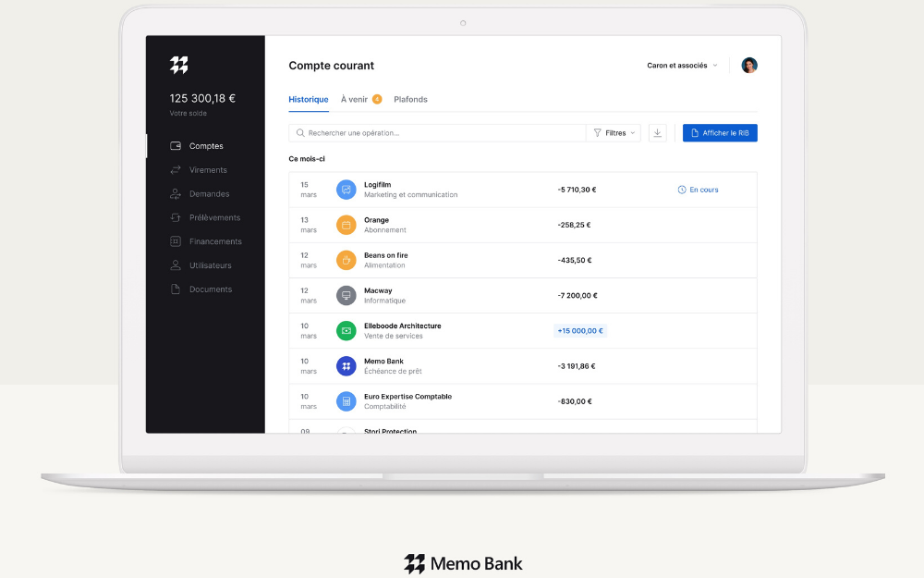This screenshot has height=578, width=924.
Task: Open the Logifilm transaction
Action: 523,190
